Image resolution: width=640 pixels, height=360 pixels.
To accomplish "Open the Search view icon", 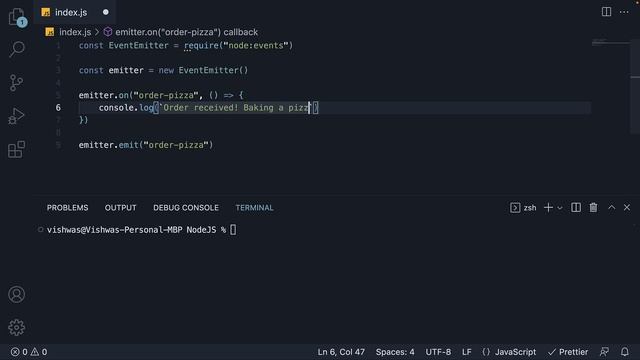I will (x=17, y=49).
